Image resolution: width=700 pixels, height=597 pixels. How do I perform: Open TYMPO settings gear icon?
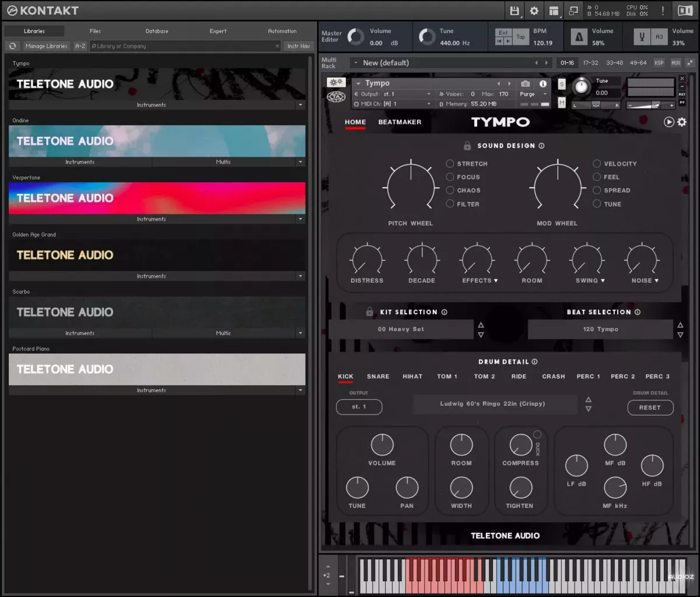point(681,122)
